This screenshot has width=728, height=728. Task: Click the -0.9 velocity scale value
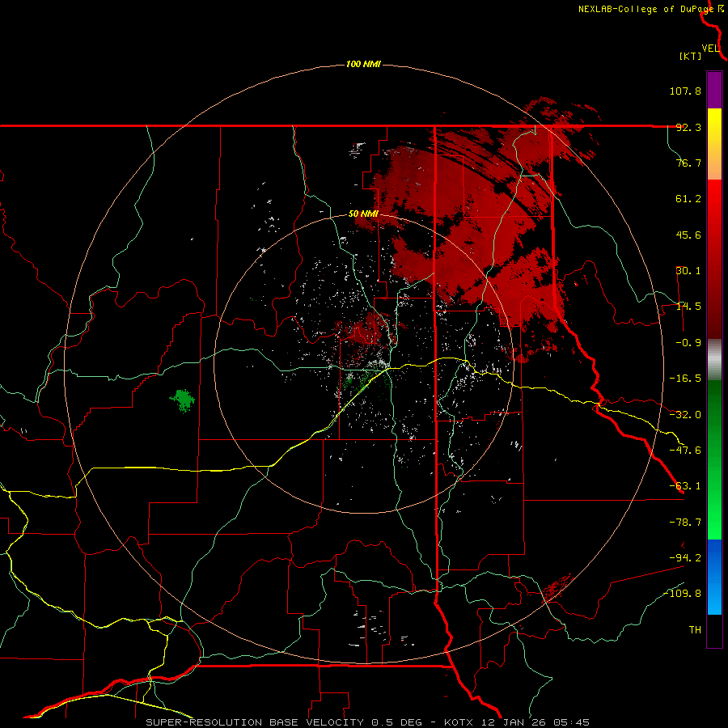688,343
